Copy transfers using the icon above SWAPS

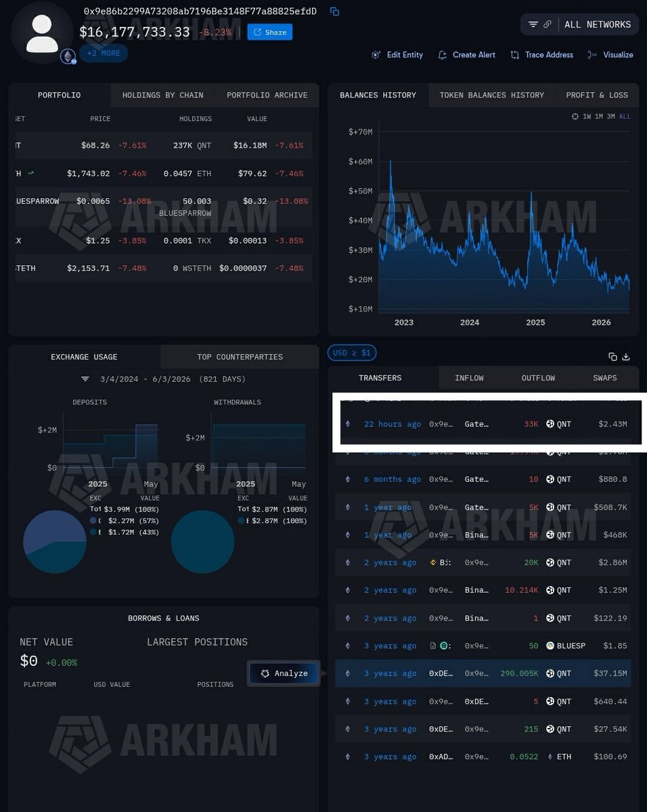tap(612, 357)
